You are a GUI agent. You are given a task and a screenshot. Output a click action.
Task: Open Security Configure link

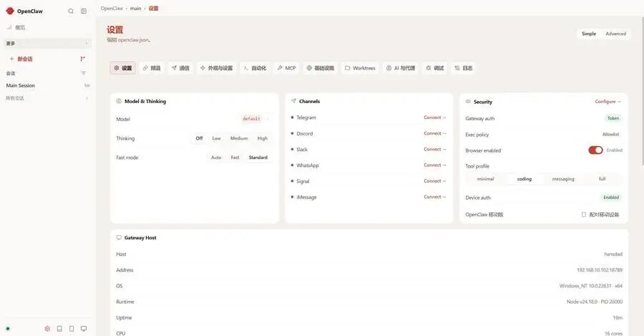point(608,102)
